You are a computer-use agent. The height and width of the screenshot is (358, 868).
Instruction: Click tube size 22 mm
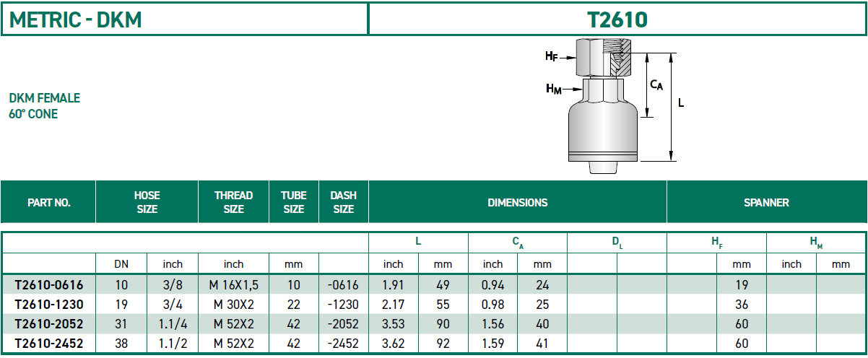coord(293,305)
